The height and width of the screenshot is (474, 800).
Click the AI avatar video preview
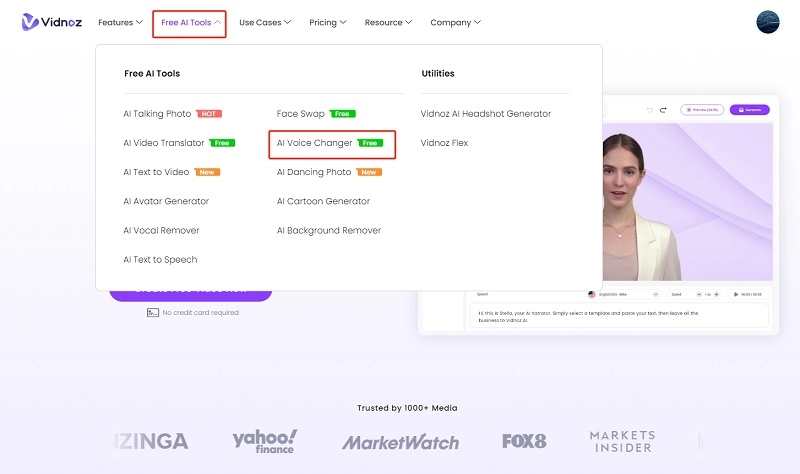(x=687, y=202)
